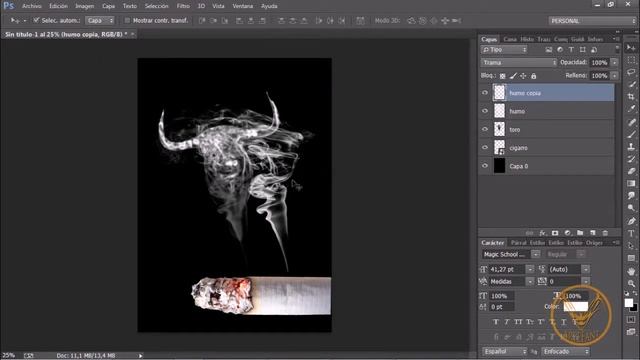640x360 pixels.
Task: Select the Zoom tool in the toolbox
Action: (x=631, y=283)
